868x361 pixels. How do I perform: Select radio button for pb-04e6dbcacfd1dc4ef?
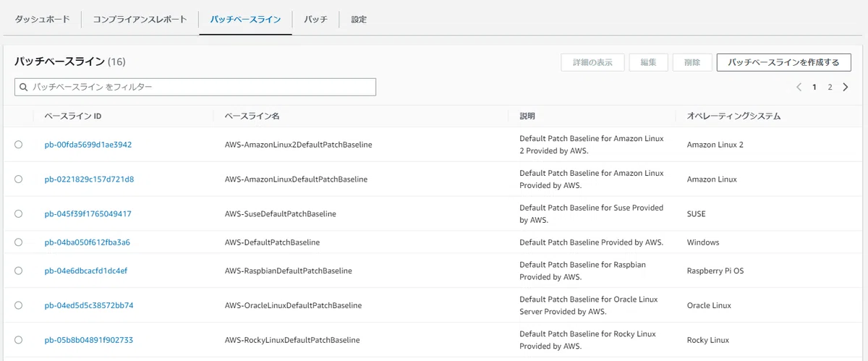point(18,271)
